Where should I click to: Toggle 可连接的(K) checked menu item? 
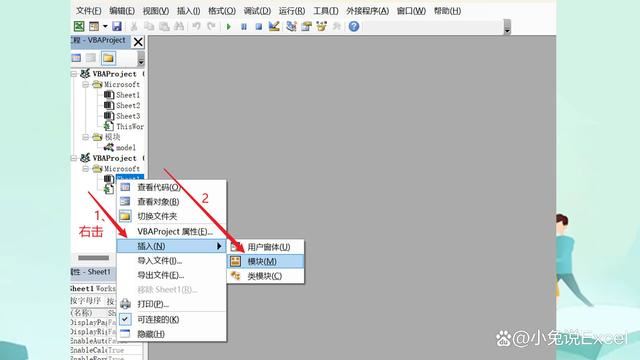click(x=171, y=319)
